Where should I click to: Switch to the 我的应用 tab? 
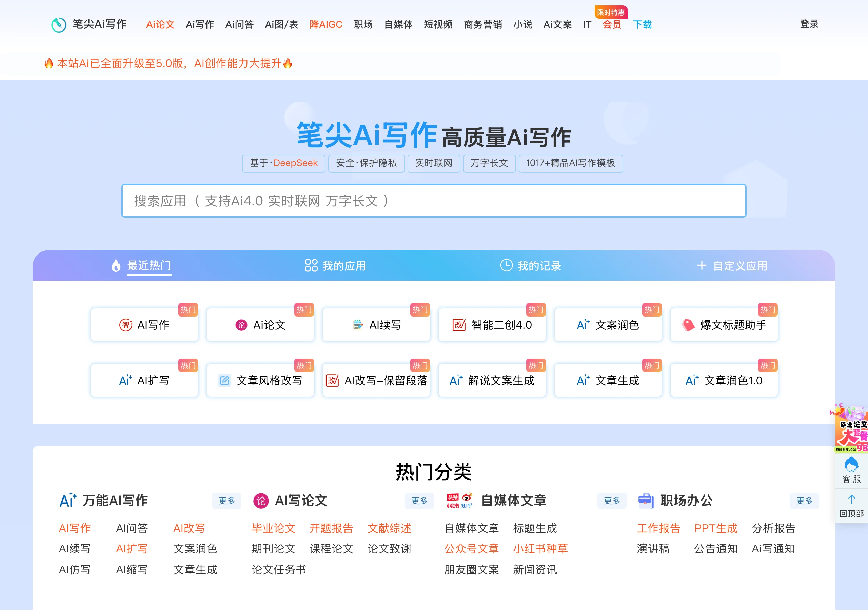[335, 266]
